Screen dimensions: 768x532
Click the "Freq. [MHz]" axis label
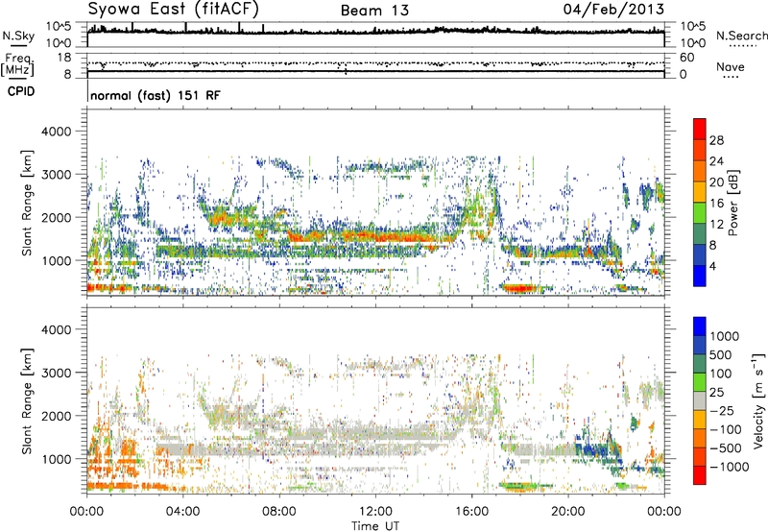tap(17, 65)
